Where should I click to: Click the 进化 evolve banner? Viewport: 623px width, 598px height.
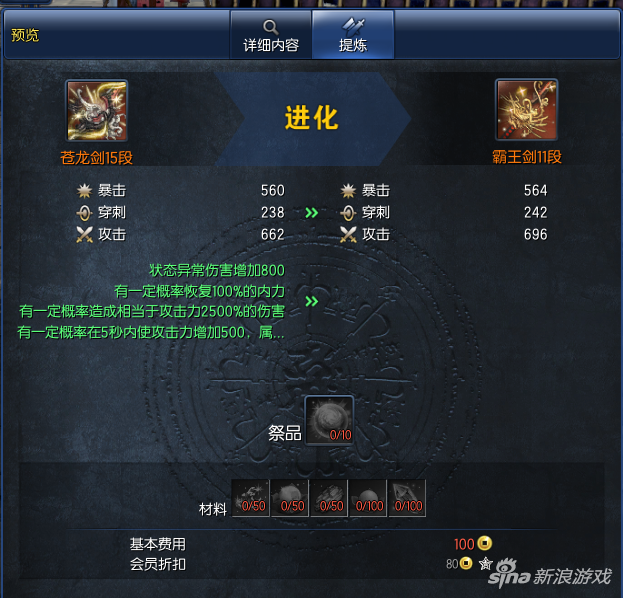coord(312,118)
